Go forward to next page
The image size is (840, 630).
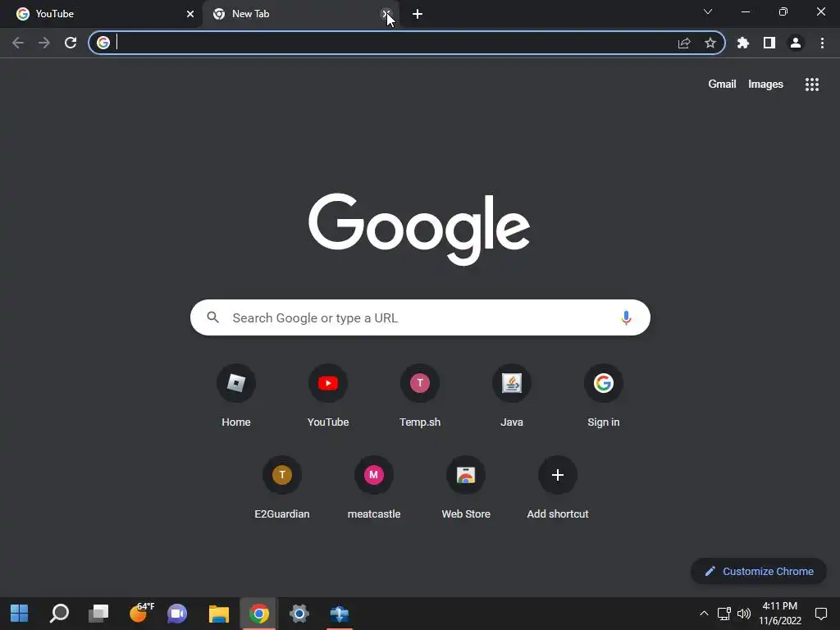click(44, 43)
